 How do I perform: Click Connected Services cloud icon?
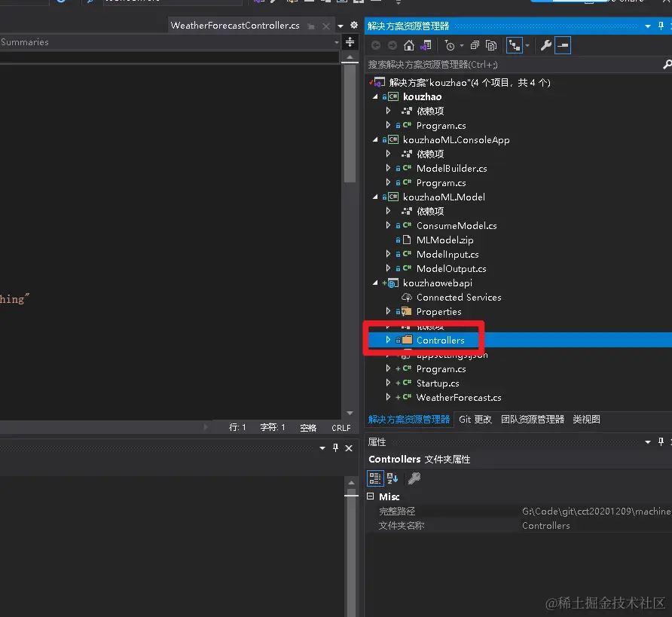point(407,298)
